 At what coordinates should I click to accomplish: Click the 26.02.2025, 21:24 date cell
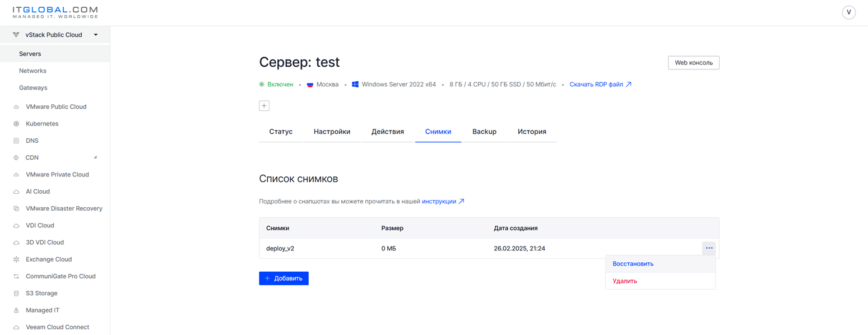coord(519,248)
